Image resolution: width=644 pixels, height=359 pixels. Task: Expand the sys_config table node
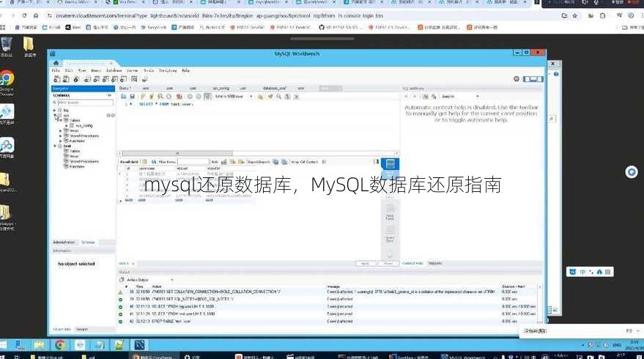67,126
